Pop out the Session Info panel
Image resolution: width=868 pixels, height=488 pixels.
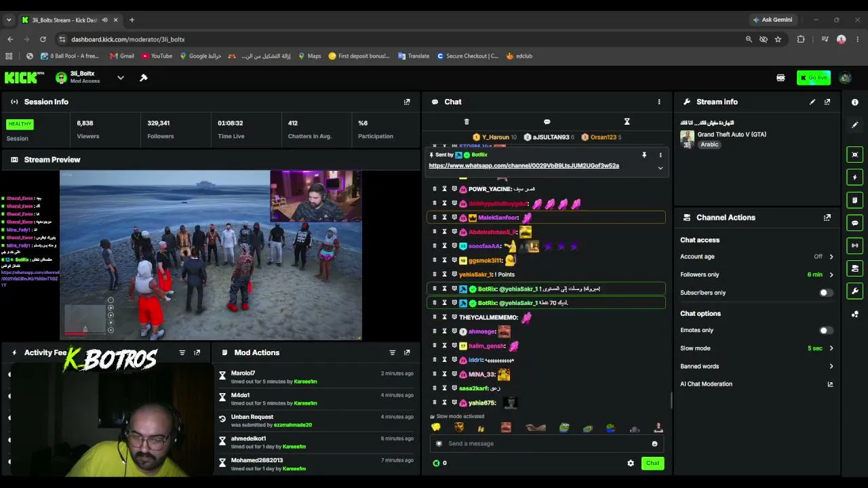click(407, 102)
